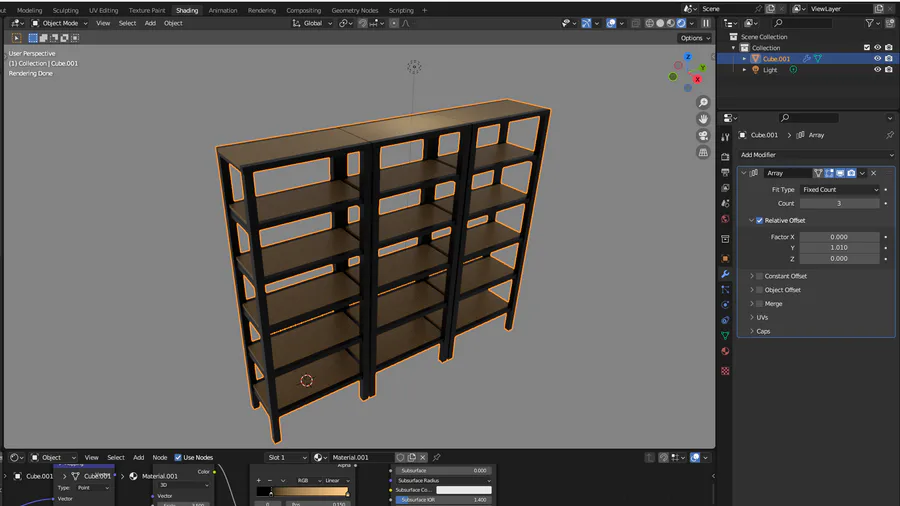Click the pan hand viewport gizmo
The image size is (900, 506).
(703, 119)
